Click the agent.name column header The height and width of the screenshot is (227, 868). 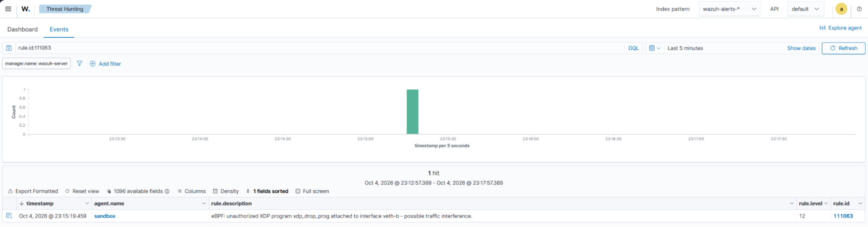click(109, 204)
